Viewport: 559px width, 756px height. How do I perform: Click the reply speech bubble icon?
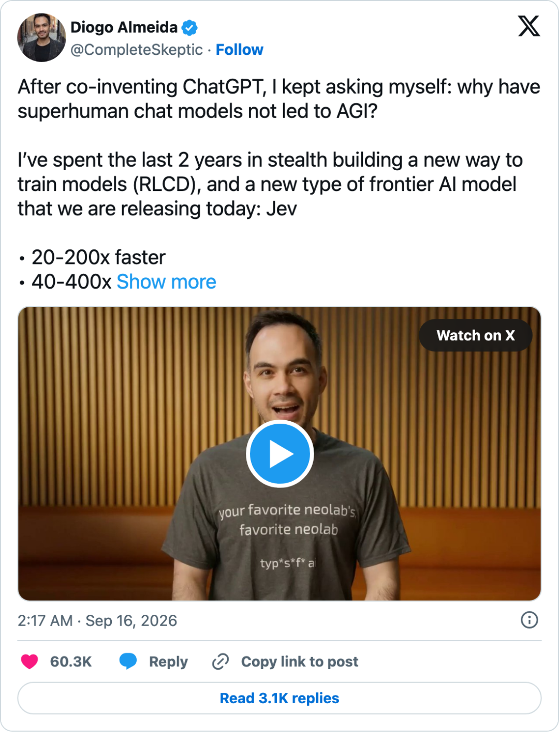point(128,661)
